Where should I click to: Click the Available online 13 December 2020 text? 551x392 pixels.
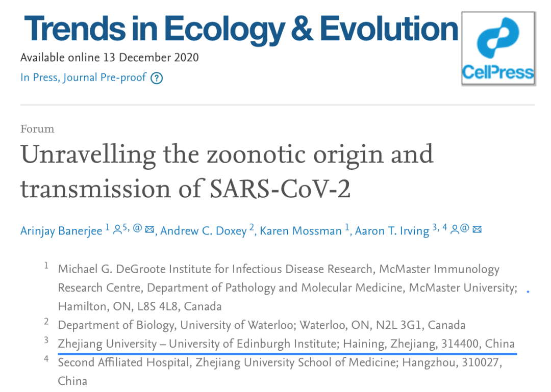click(109, 57)
